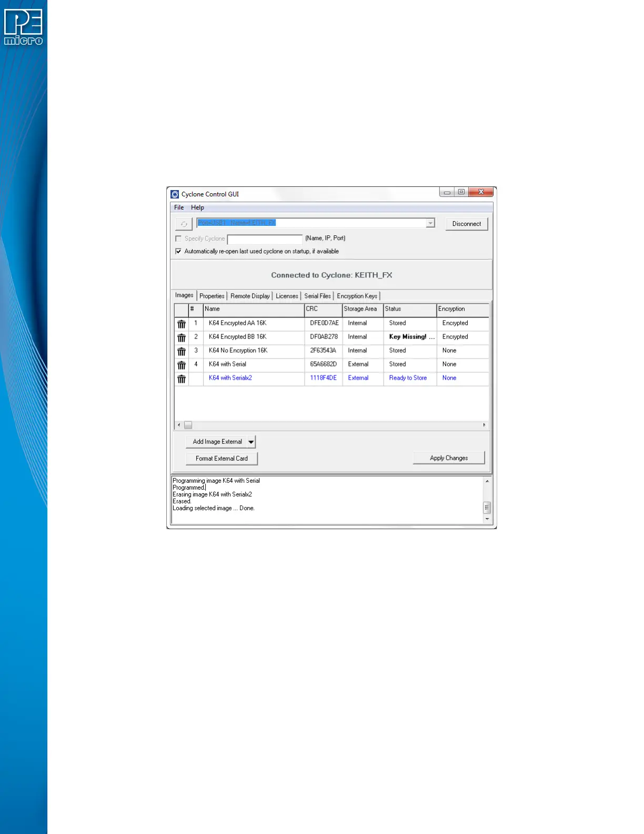Remove K64 No Encryption 16K via trash icon
The width and height of the screenshot is (644, 834).
[x=182, y=351]
